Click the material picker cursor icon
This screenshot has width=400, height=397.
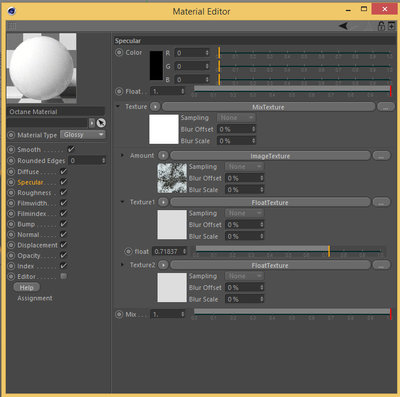point(101,123)
